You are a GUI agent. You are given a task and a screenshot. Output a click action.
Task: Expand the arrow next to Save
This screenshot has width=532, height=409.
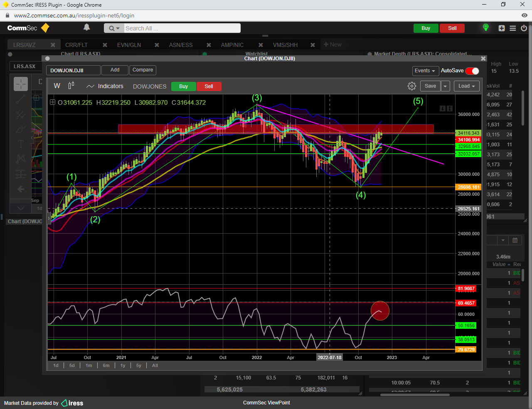[x=445, y=86]
